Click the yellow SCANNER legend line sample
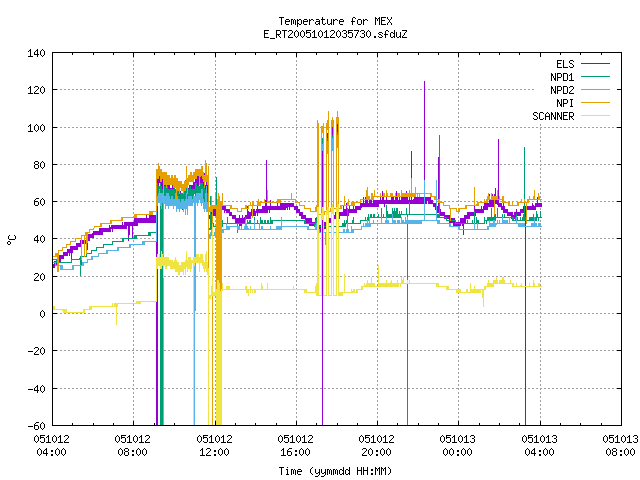The width and height of the screenshot is (640, 480). tap(596, 116)
